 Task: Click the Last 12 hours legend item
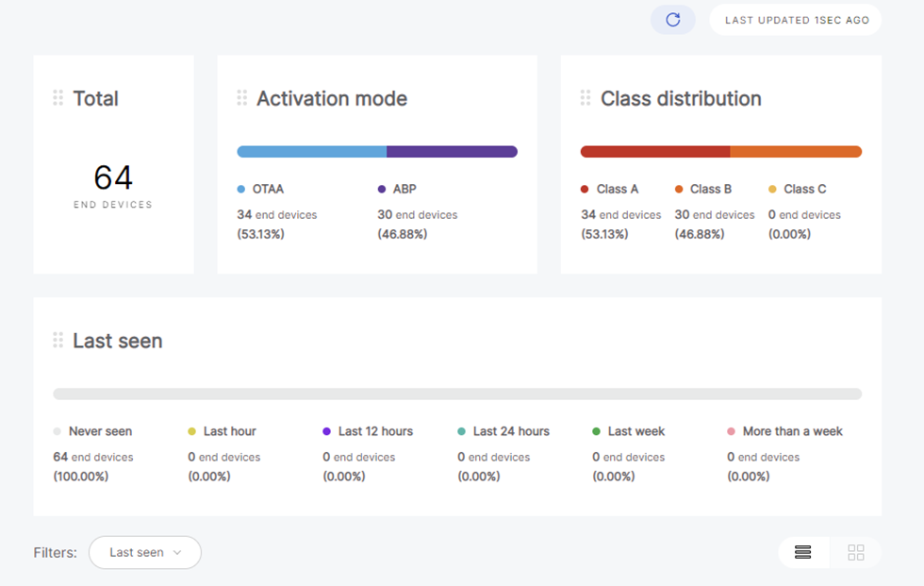369,431
